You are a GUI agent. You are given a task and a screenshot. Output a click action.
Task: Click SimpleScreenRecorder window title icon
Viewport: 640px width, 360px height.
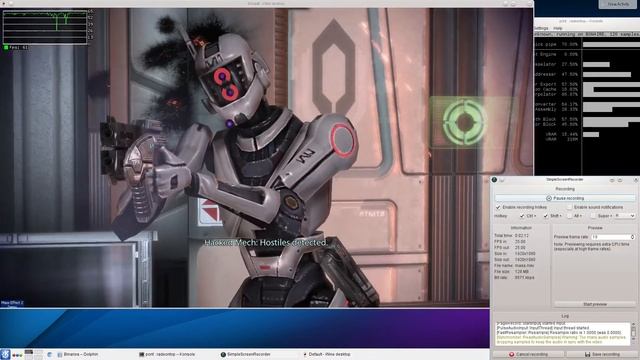[494, 180]
